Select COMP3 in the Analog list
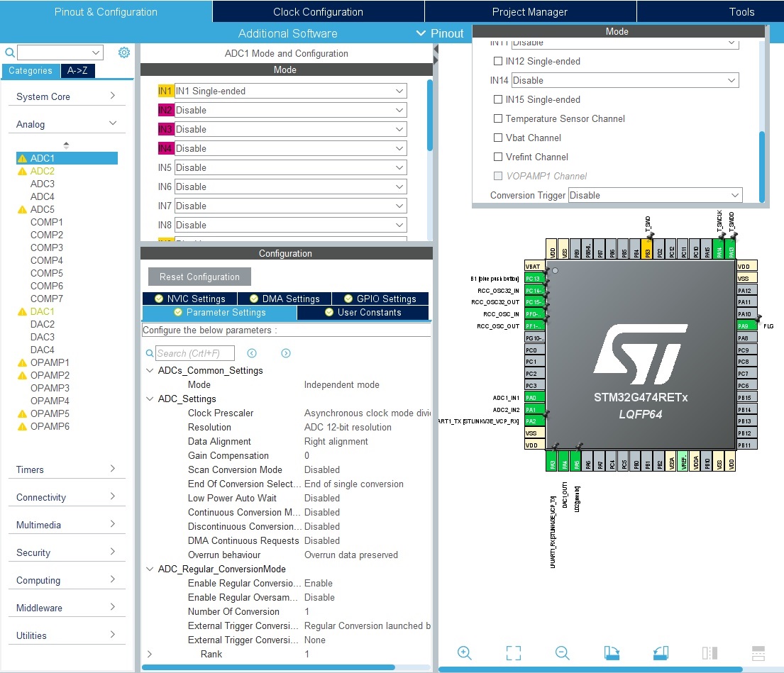784x673 pixels. (x=47, y=247)
